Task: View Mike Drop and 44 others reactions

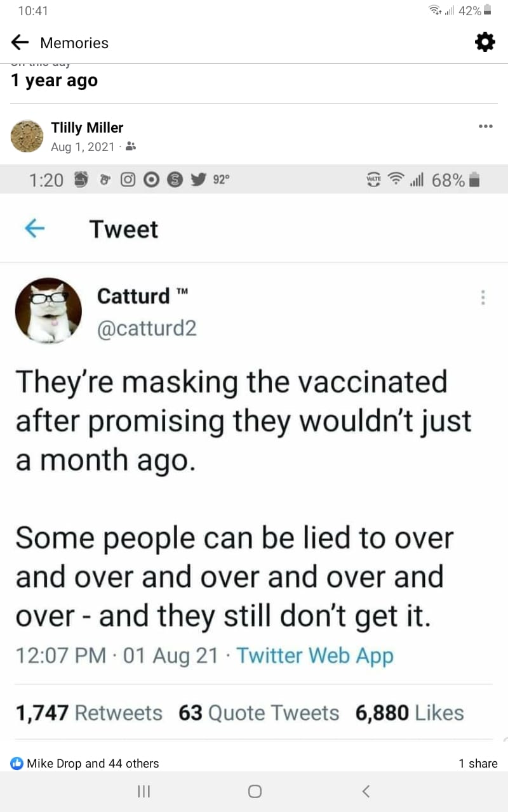Action: tap(93, 763)
